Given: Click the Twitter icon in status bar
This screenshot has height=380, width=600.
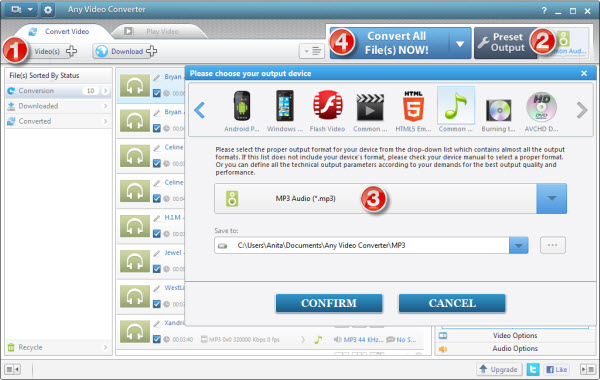Looking at the screenshot, I should [x=533, y=369].
